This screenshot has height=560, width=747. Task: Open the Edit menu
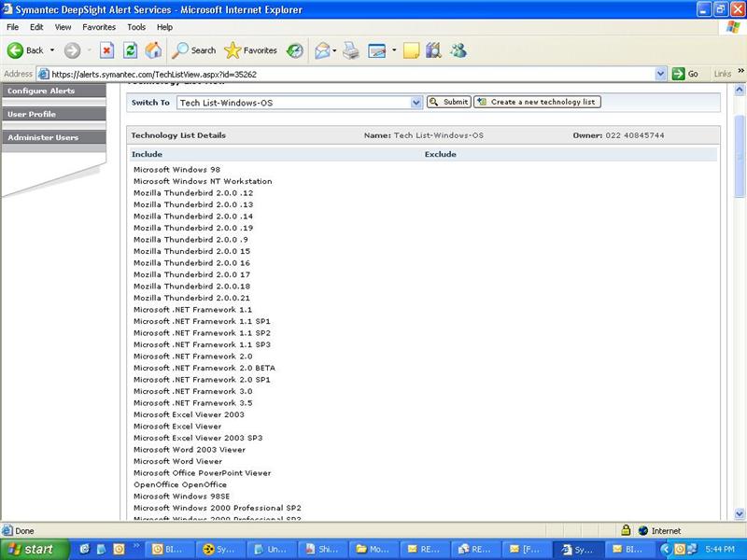pos(36,27)
